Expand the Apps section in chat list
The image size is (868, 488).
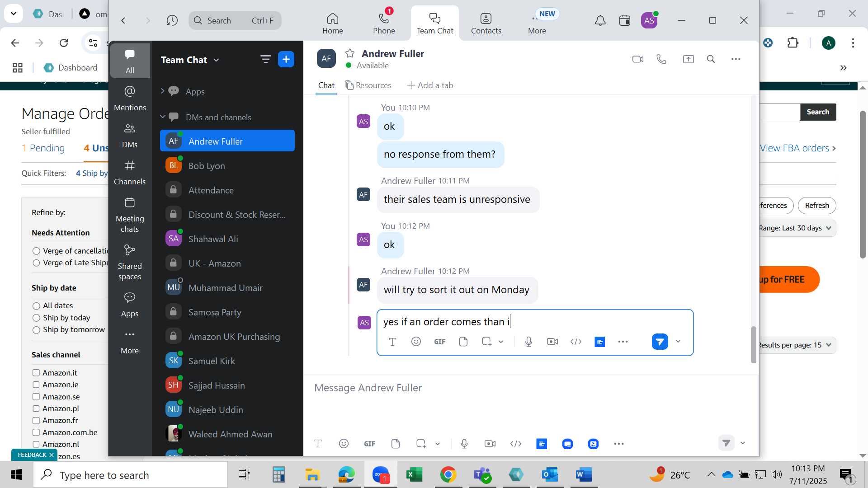pos(162,91)
